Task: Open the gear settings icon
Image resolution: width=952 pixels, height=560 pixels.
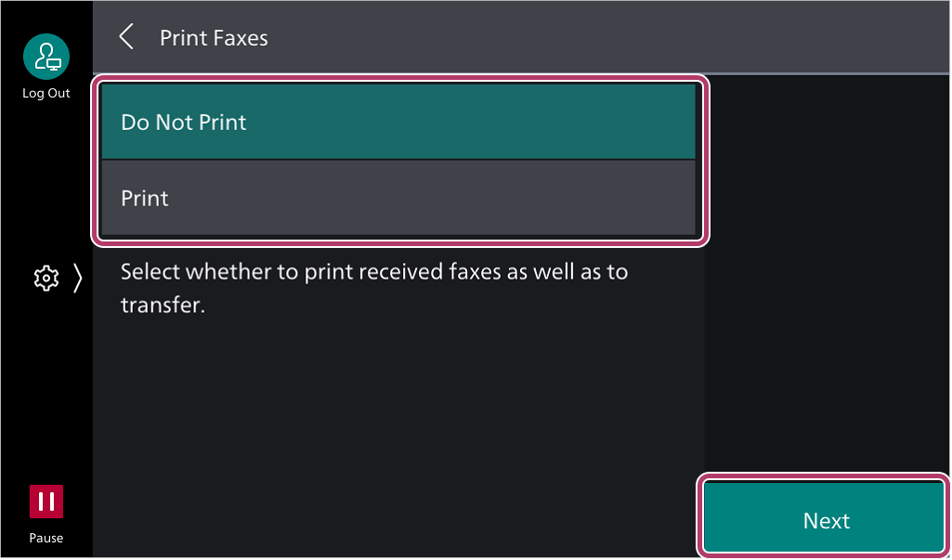Action: [x=46, y=279]
